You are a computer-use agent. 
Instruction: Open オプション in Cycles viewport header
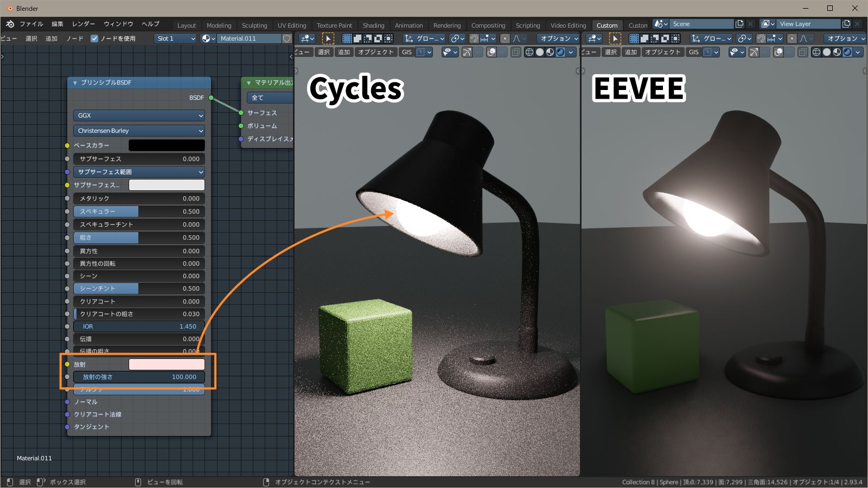(558, 38)
